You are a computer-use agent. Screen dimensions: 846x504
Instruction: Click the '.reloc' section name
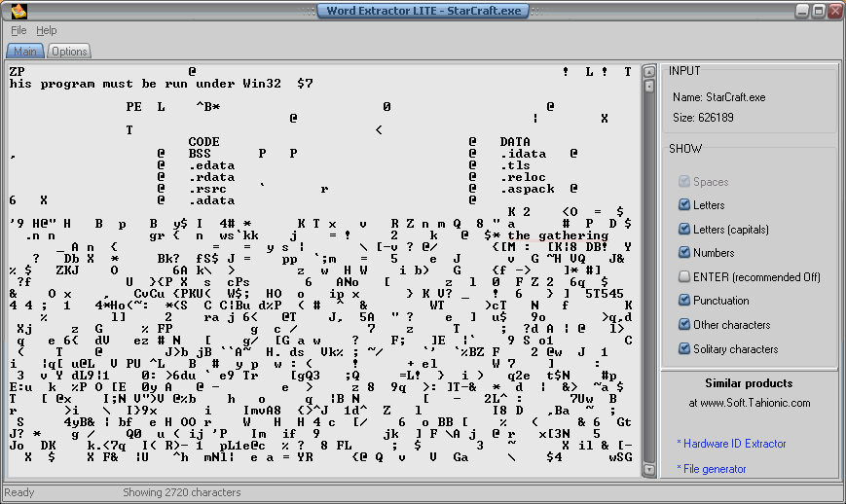[x=524, y=177]
